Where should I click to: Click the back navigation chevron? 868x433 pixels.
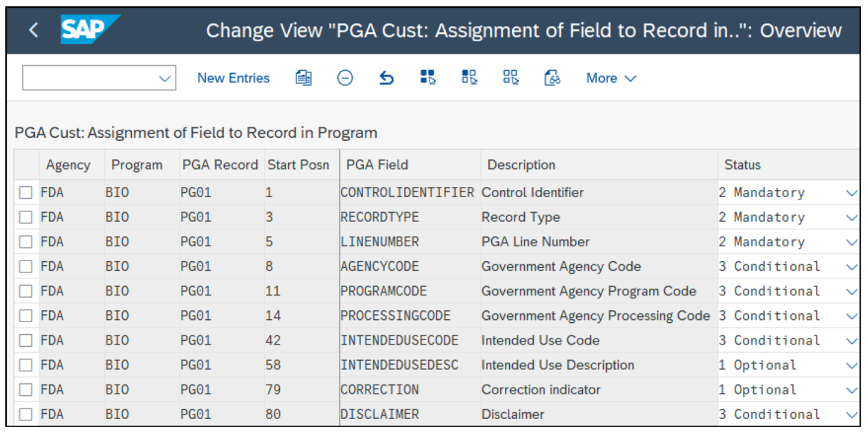point(33,29)
